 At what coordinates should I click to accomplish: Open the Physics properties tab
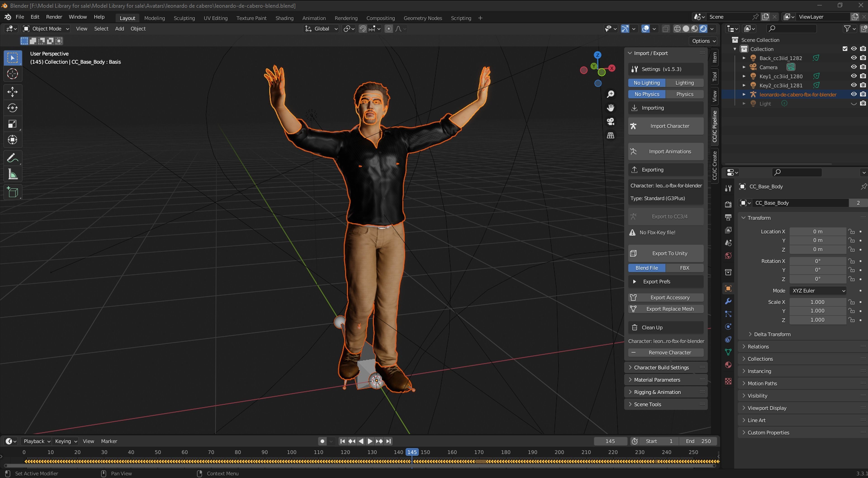pyautogui.click(x=728, y=327)
